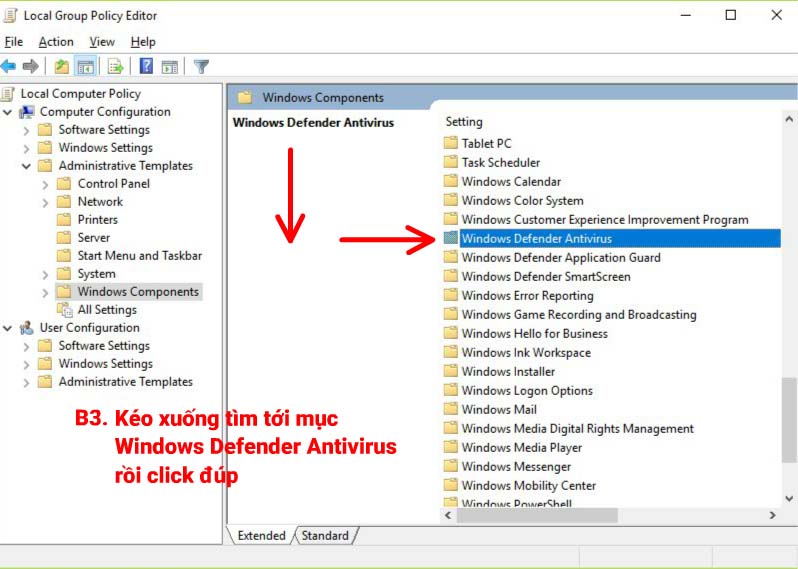Expand the Control Panel tree node
Image resolution: width=798 pixels, height=569 pixels.
(45, 184)
